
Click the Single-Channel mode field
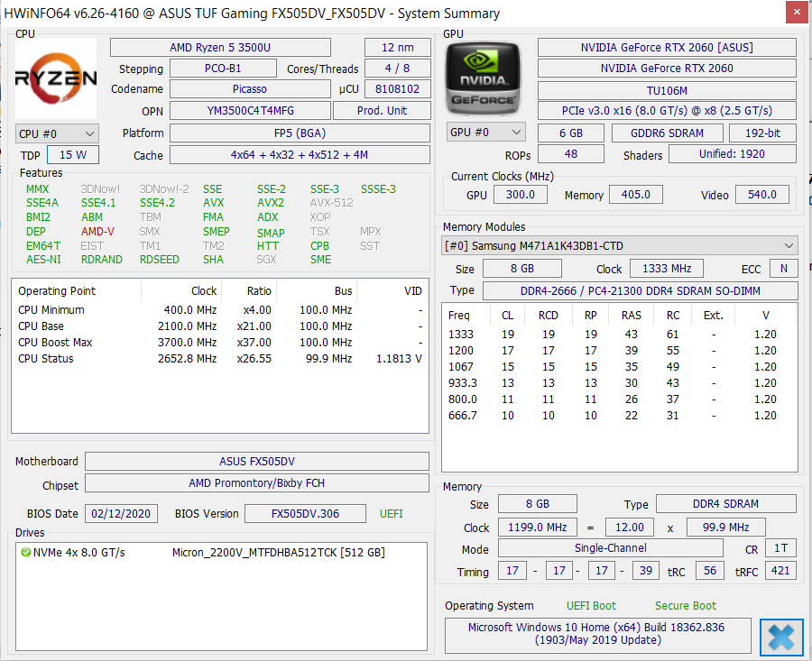coord(611,547)
